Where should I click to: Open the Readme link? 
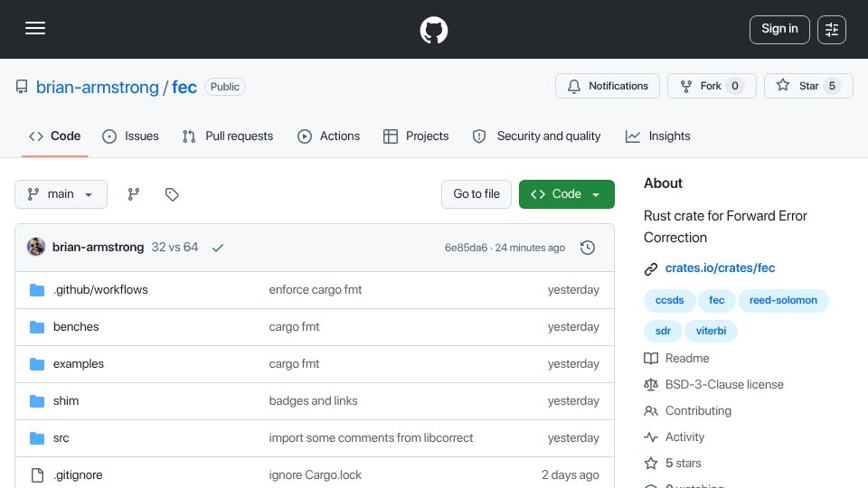[x=676, y=358]
